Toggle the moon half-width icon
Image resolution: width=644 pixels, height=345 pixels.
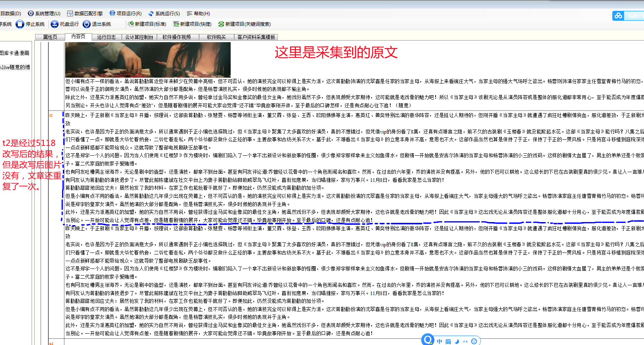point(457,341)
